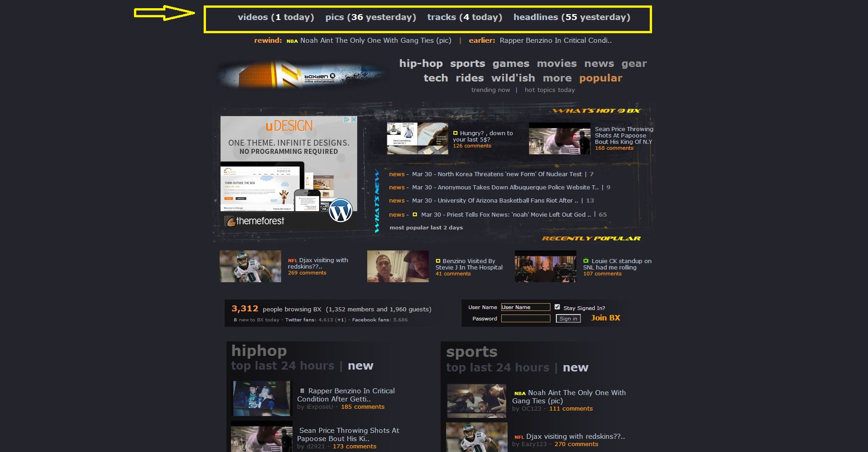868x452 pixels.
Task: Select the games navigation item
Action: point(511,64)
